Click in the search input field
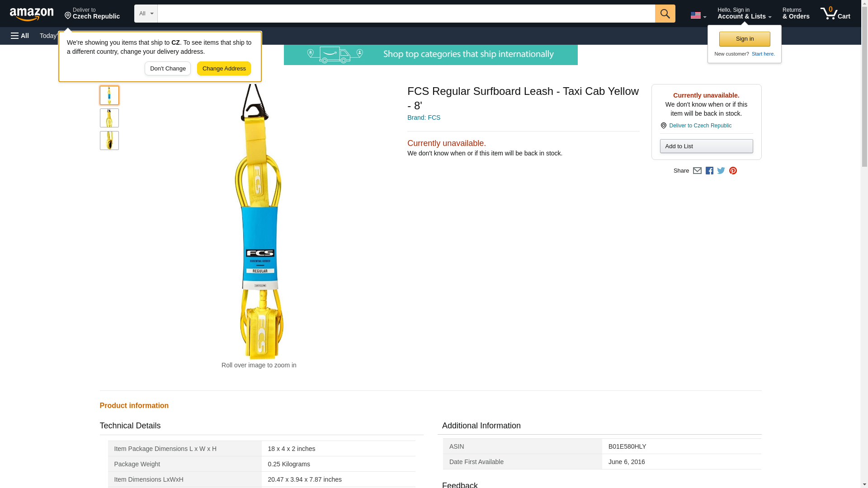 click(x=406, y=14)
